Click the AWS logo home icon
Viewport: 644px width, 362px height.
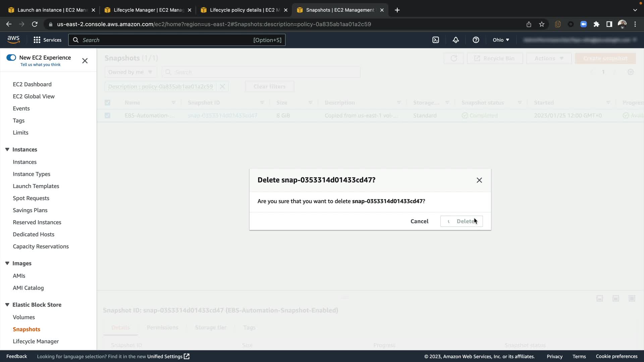pos(13,40)
